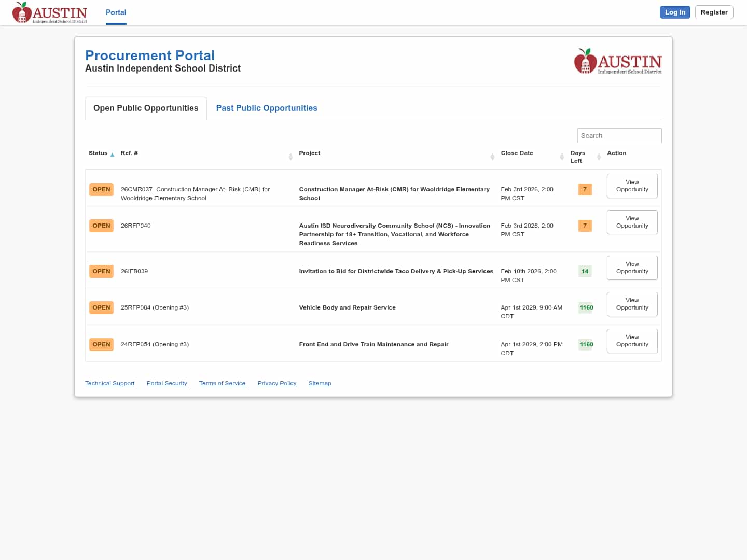Viewport: 747px width, 560px height.
Task: Click the 1160 days badge for Vehicle Body row
Action: pyautogui.click(x=586, y=308)
